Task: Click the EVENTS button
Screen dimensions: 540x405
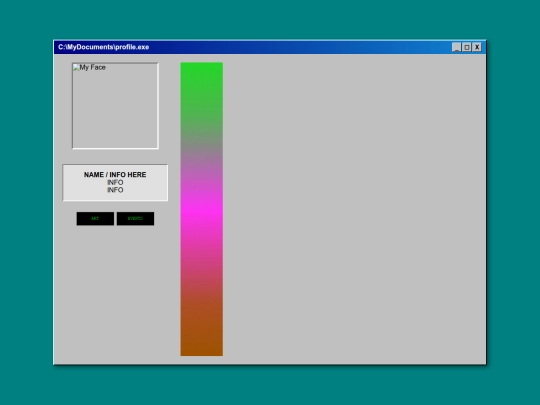Action: click(135, 219)
